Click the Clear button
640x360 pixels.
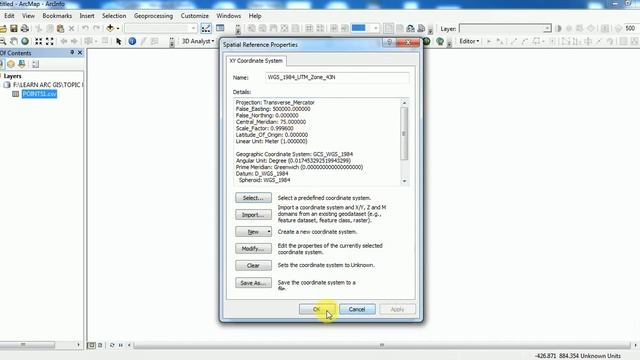(x=253, y=266)
